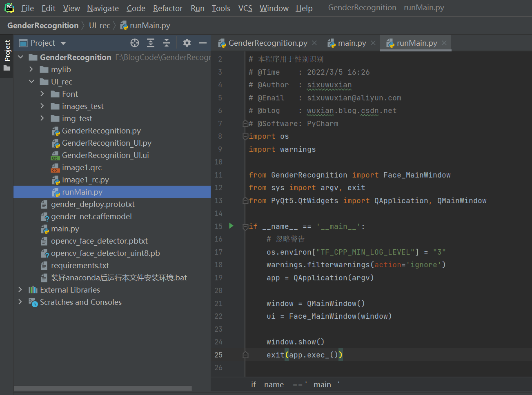
Task: Hide the Project tool window with minus icon
Action: tap(203, 43)
